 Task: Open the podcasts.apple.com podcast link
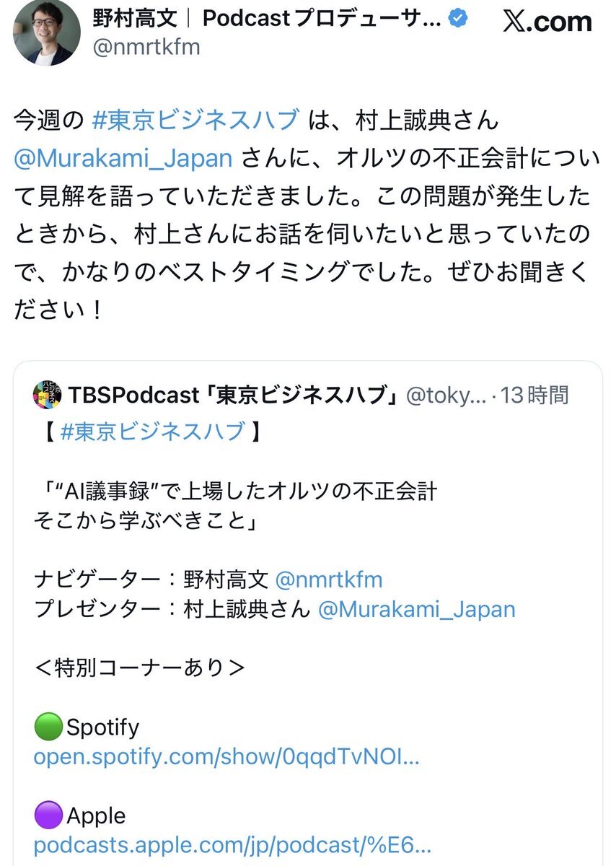tap(232, 846)
